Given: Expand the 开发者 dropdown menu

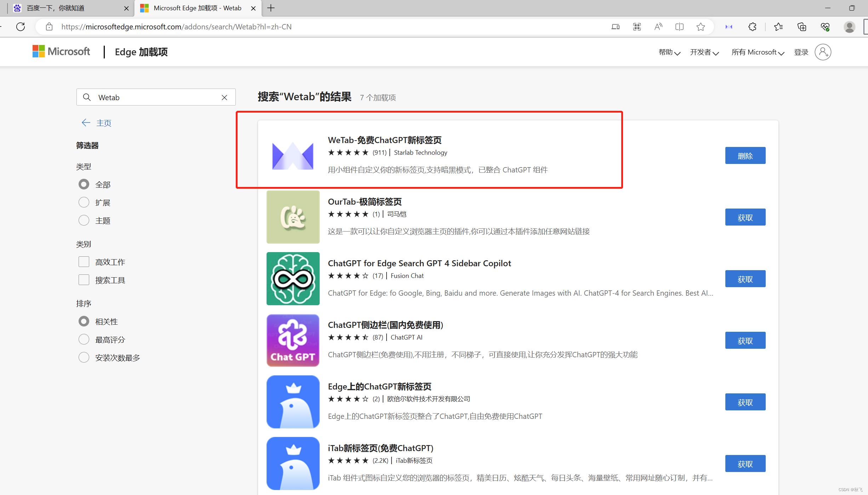Looking at the screenshot, I should click(x=704, y=52).
